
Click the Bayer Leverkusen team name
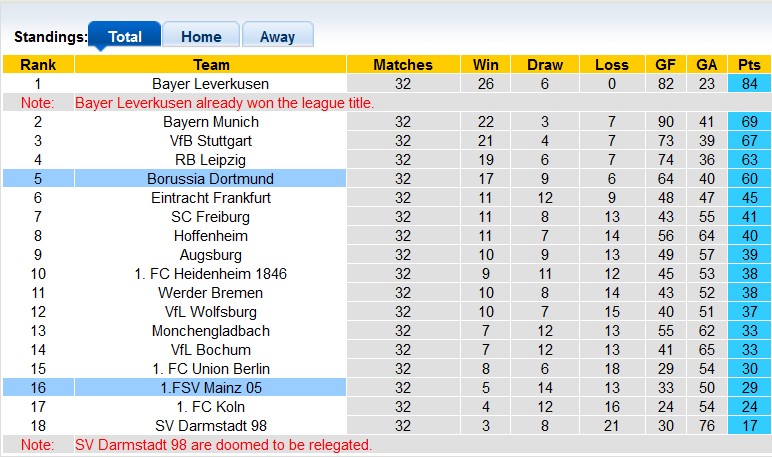[x=210, y=84]
